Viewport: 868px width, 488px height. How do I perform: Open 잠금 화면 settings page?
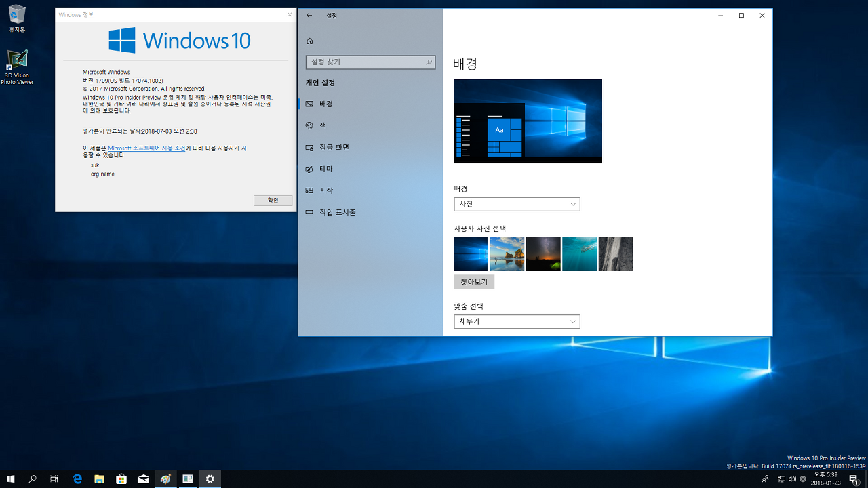[x=370, y=147]
